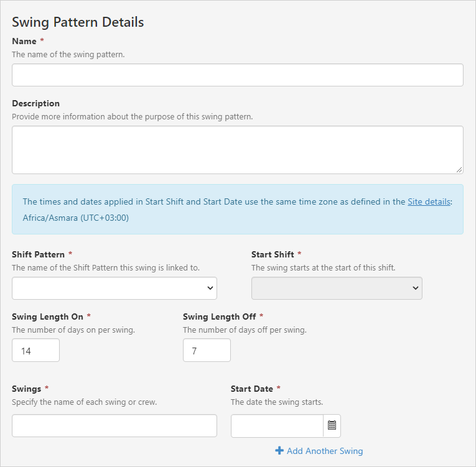Select the Swing Length Off field showing 7

coord(207,351)
